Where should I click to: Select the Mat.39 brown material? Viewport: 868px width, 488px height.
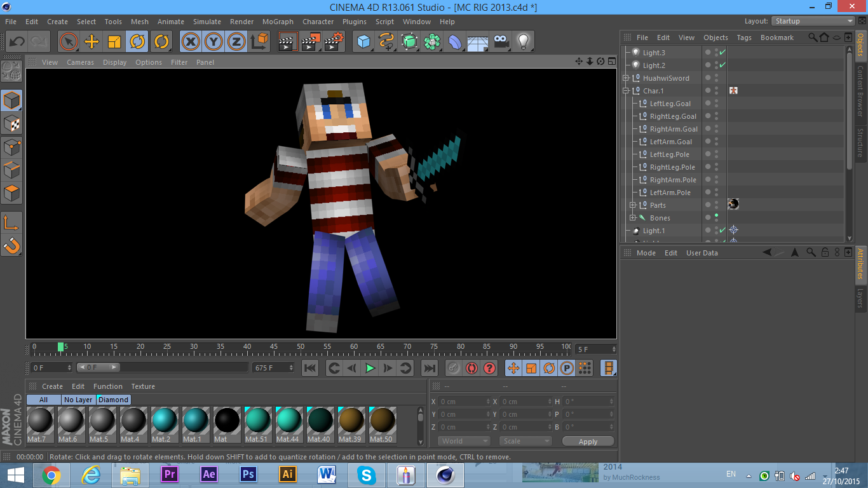point(351,424)
